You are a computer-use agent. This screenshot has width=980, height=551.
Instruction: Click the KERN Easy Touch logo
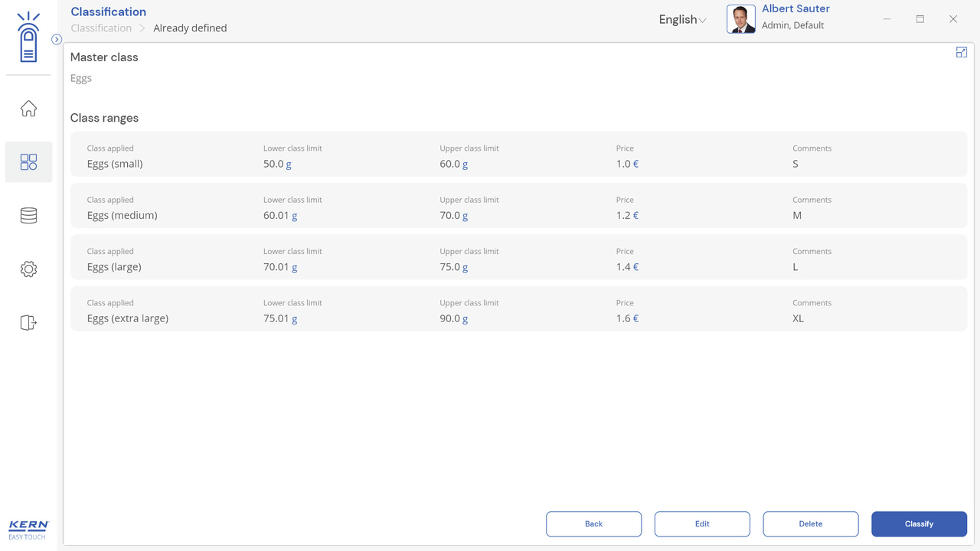coord(28,530)
